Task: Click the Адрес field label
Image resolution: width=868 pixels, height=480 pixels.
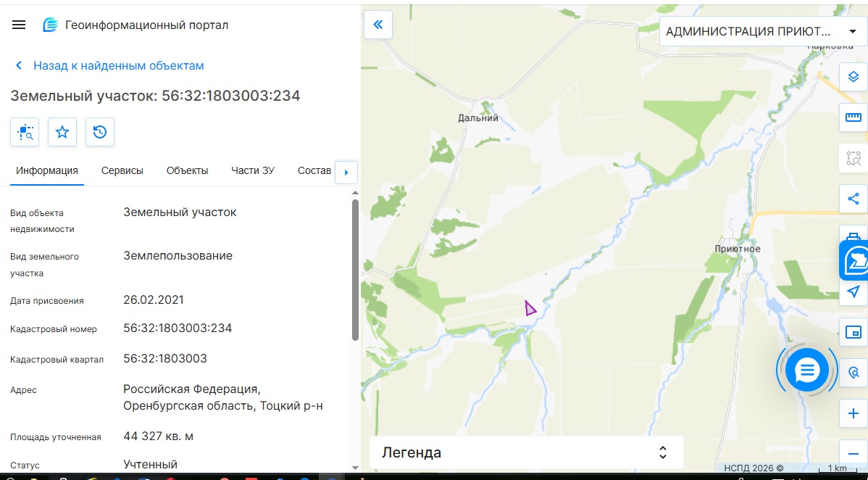Action: pos(23,390)
